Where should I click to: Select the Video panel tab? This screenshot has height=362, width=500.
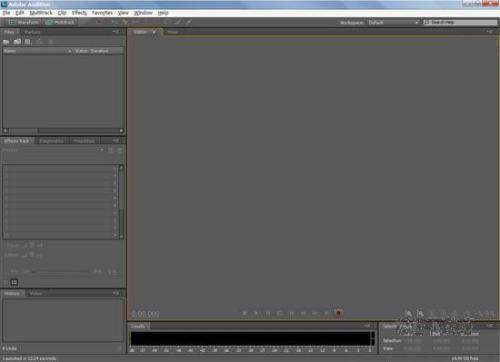pos(36,293)
